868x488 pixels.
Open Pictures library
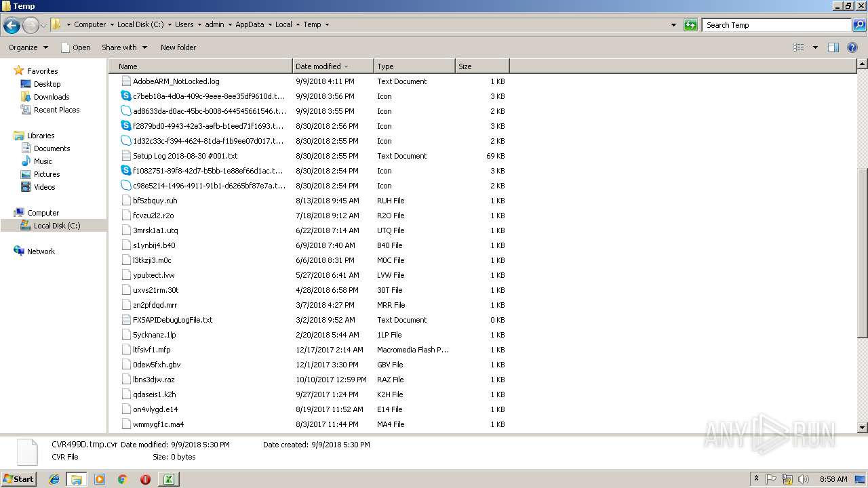47,174
